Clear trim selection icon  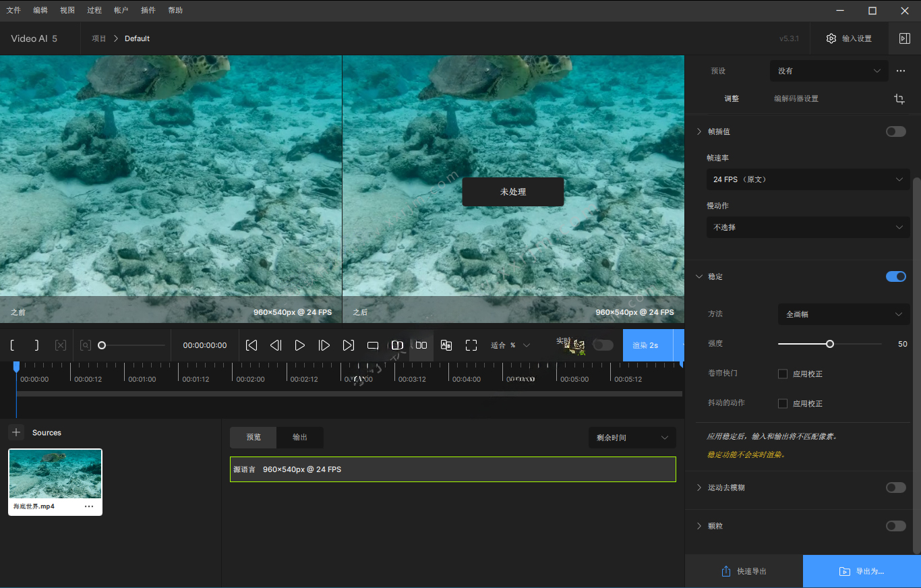tap(61, 345)
